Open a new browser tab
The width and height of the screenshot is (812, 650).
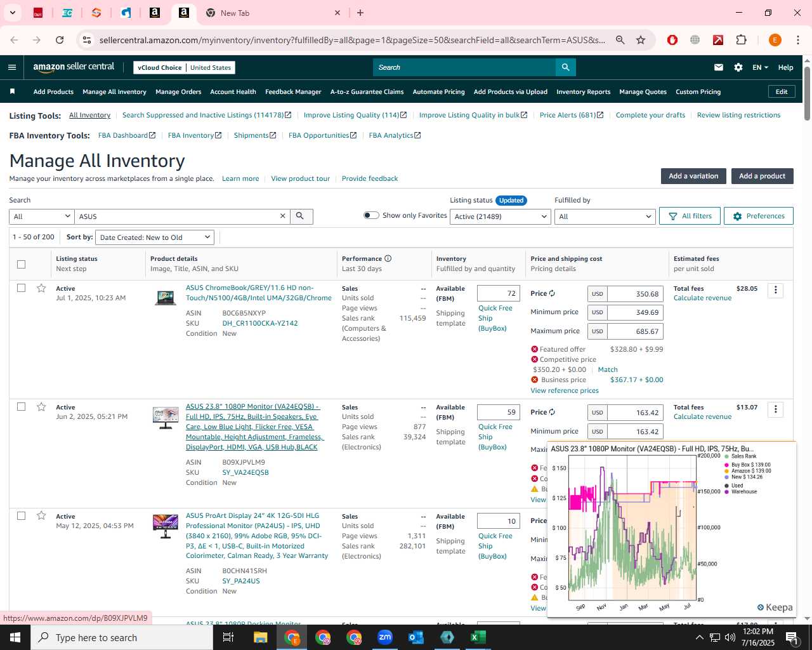360,13
